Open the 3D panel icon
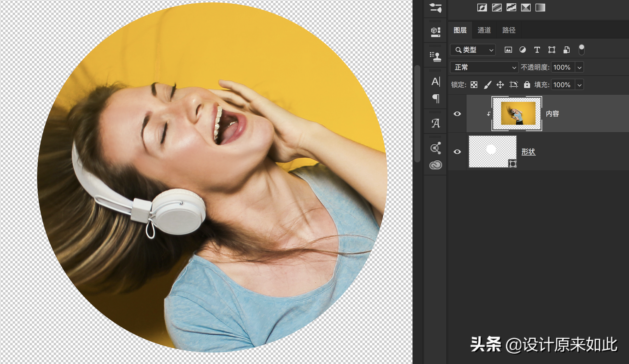629x364 pixels. 435,32
